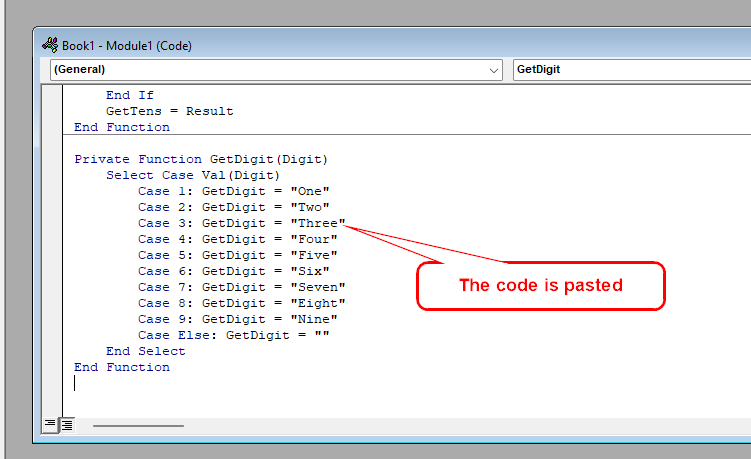Click the 'Case 4' line with "Four"
The height and width of the screenshot is (459, 751).
(238, 239)
